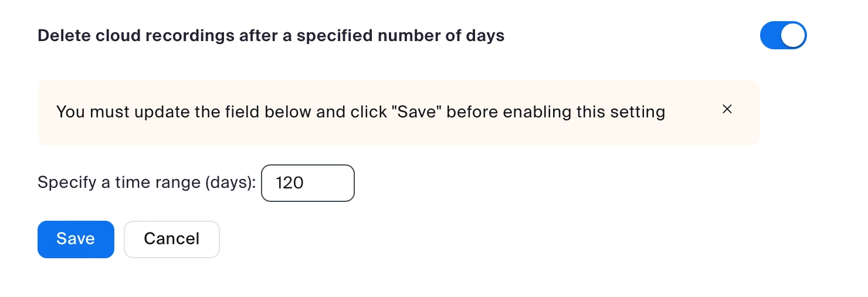Click the "Specify a time range (days)" label
Image resolution: width=868 pixels, height=297 pixels.
click(147, 183)
